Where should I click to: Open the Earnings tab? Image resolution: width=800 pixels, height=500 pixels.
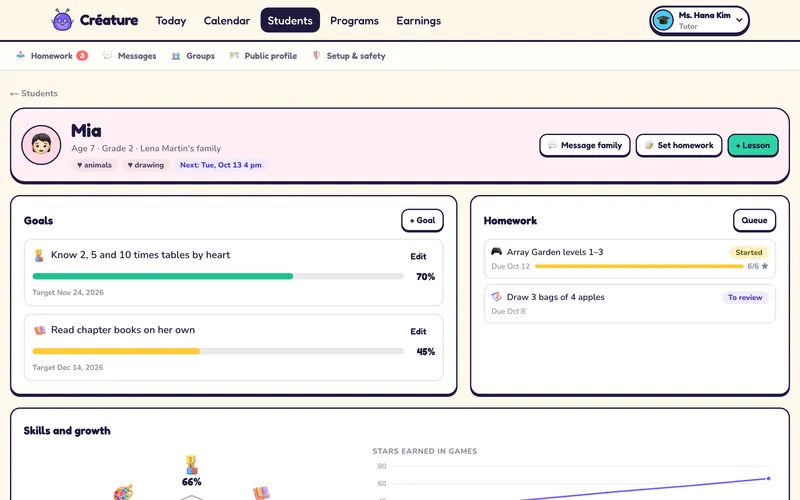click(418, 20)
